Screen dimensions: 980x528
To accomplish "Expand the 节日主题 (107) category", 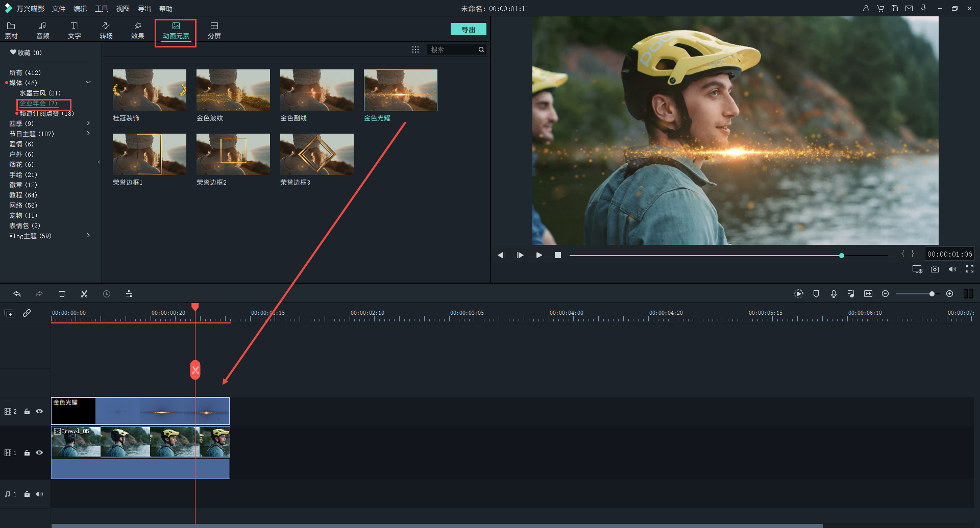I will pyautogui.click(x=88, y=134).
